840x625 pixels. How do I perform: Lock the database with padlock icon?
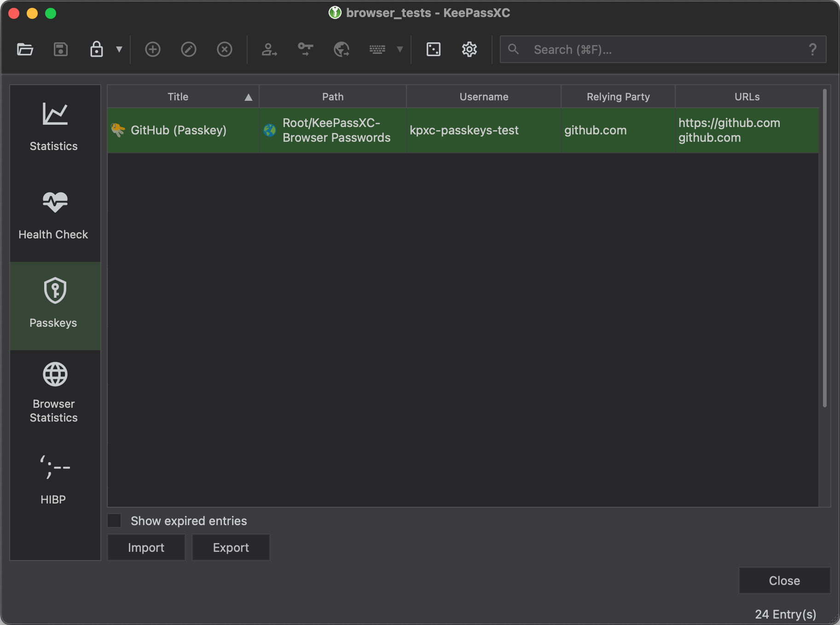click(x=96, y=49)
